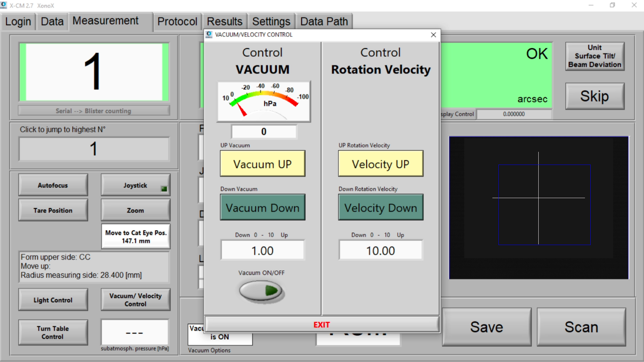Click the Joystick button's green indicator
Image resolution: width=644 pixels, height=362 pixels.
(x=164, y=189)
